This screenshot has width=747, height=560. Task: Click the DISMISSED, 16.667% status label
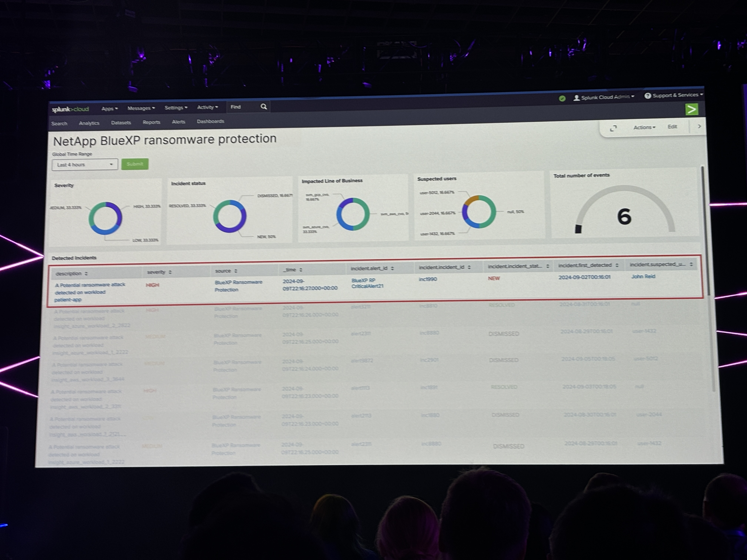click(275, 196)
